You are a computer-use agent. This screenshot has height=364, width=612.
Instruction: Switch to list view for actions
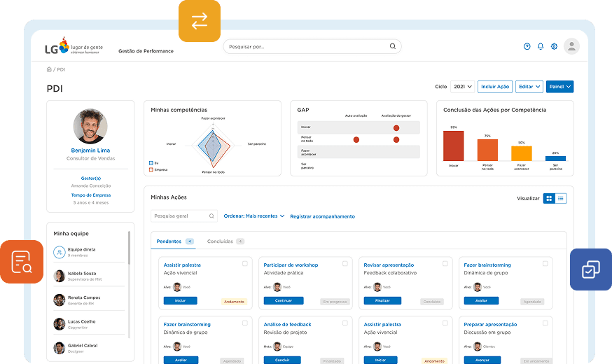click(561, 199)
